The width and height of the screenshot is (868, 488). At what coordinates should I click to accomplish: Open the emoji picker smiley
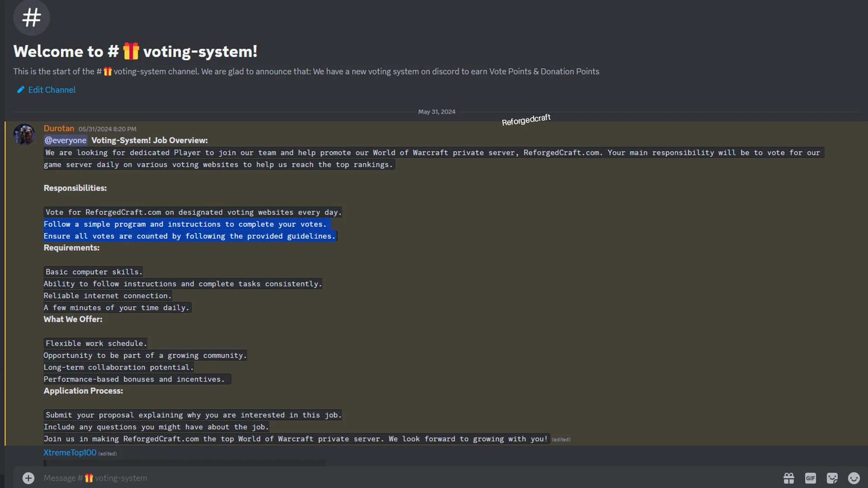854,478
